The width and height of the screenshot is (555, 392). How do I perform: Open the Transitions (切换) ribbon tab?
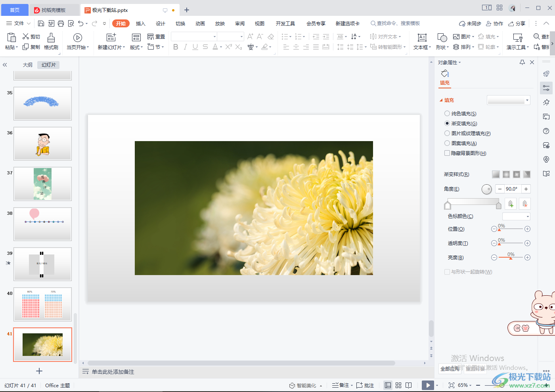tap(180, 23)
